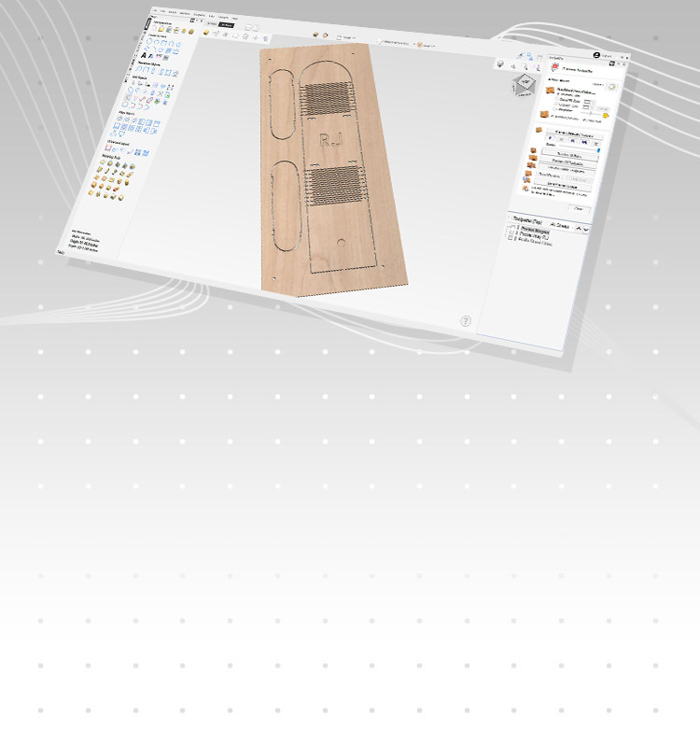The width and height of the screenshot is (700, 747).
Task: Select the first toolpath color radio button
Action: point(557,99)
